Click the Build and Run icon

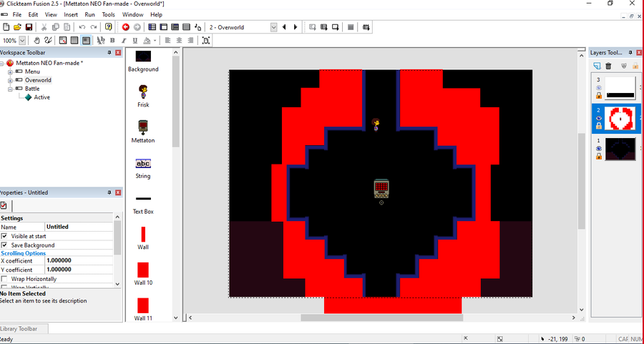(x=366, y=27)
